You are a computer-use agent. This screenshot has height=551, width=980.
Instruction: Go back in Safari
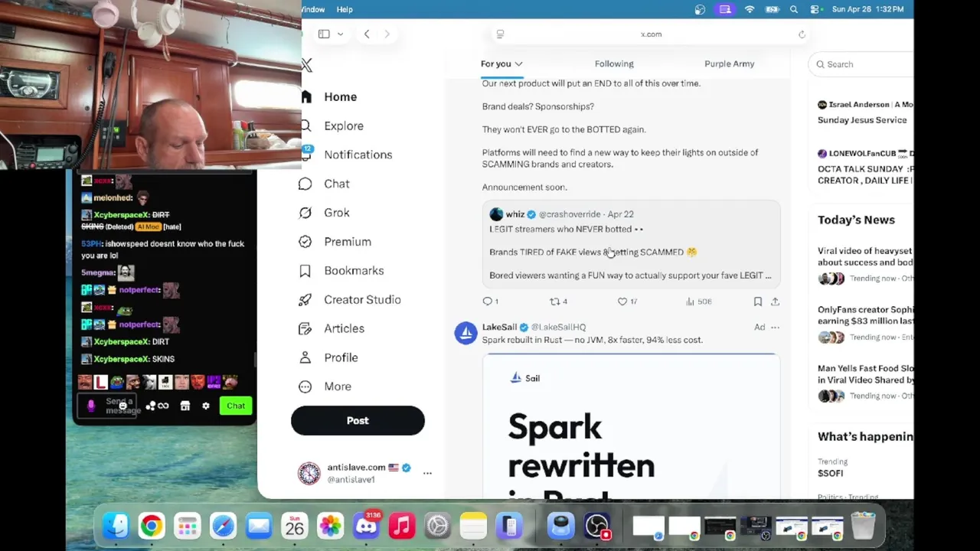(x=367, y=34)
